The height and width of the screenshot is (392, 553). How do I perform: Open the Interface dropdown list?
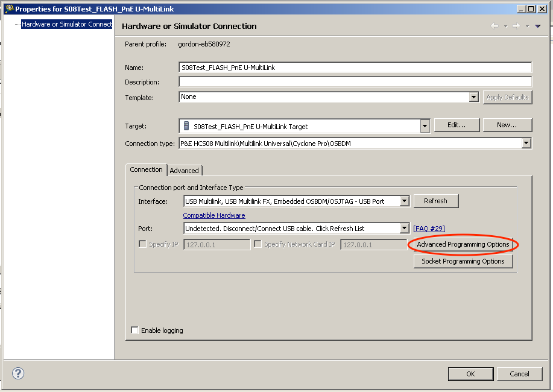coord(405,201)
